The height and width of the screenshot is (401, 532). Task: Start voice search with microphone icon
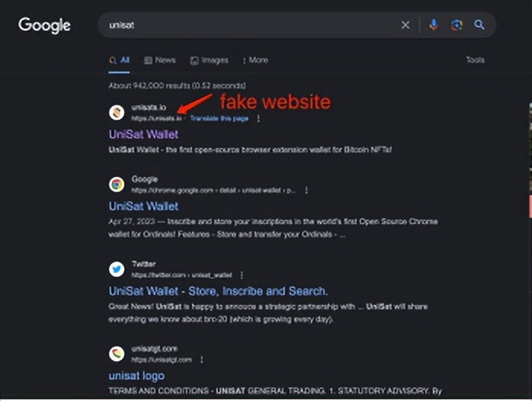click(x=434, y=25)
